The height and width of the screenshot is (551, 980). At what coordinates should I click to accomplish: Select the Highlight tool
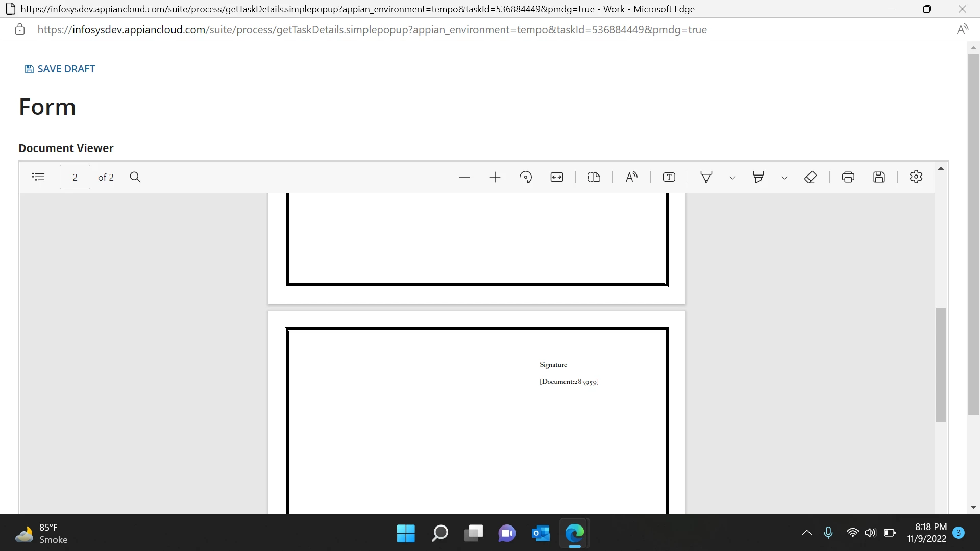[758, 177]
